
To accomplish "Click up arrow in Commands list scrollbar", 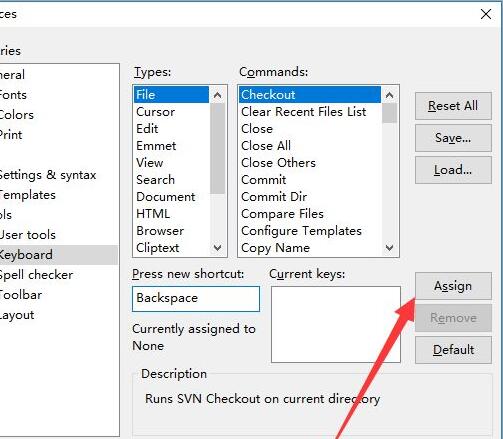I will tap(389, 95).
